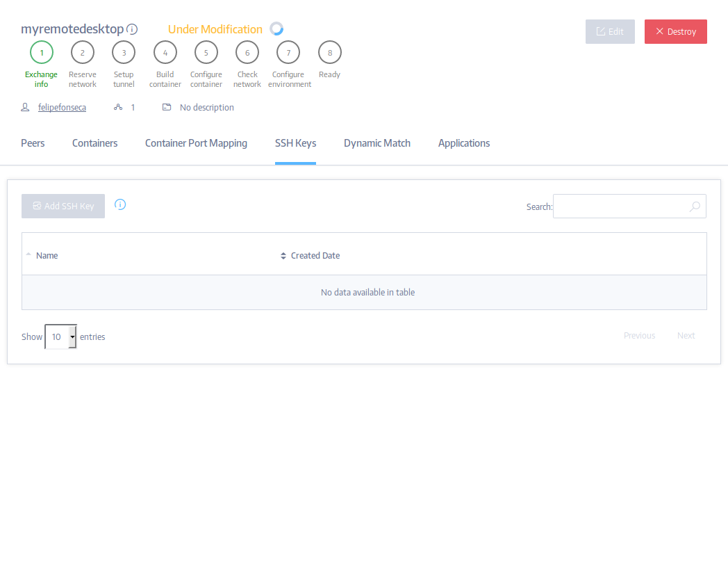This screenshot has height=584, width=728.
Task: Click the myremotedesktop title text
Action: click(x=72, y=29)
